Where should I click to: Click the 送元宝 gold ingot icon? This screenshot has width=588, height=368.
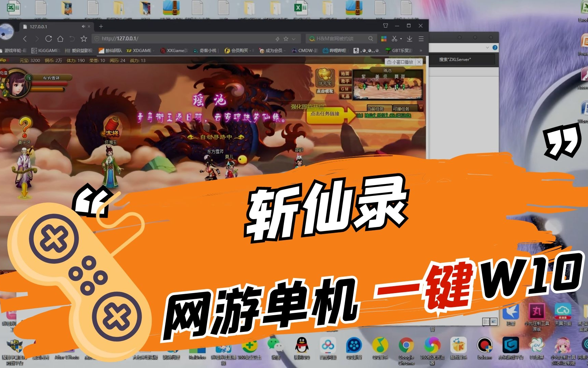coord(325,77)
